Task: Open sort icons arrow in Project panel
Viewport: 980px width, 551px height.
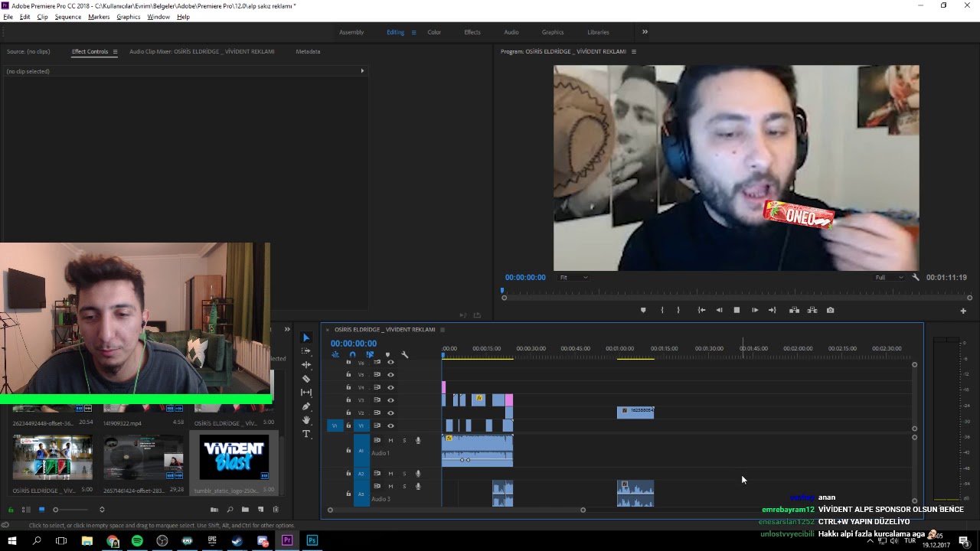Action: [102, 510]
